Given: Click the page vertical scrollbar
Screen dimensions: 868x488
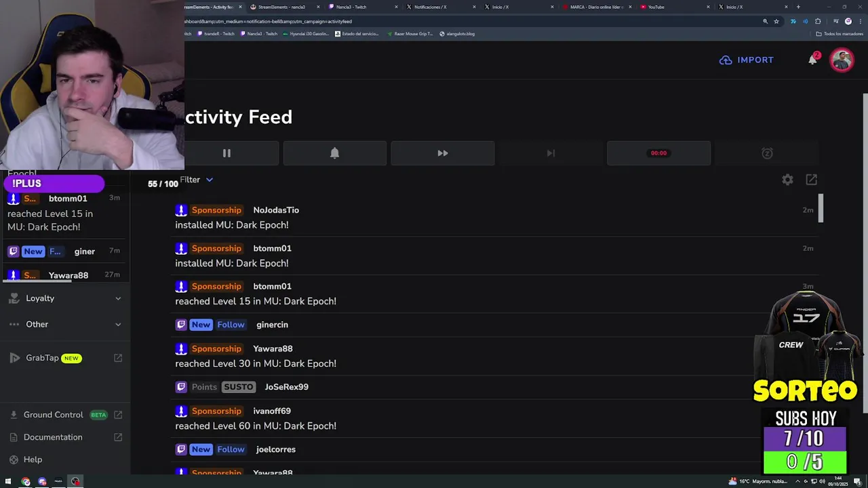Looking at the screenshot, I should [x=865, y=252].
